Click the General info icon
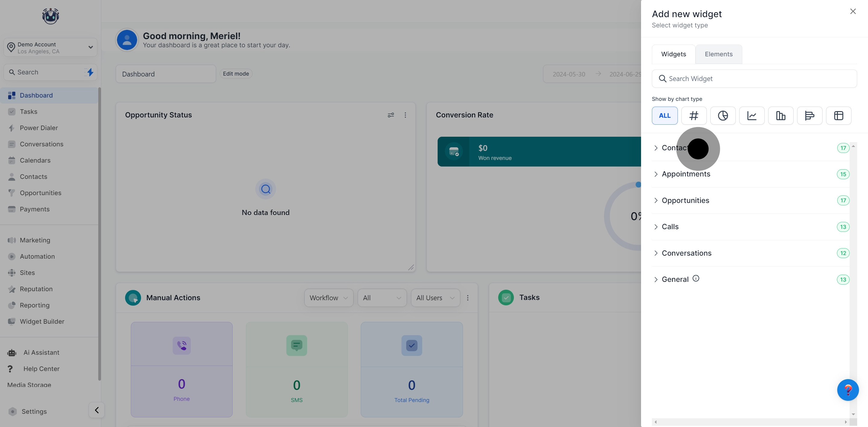Image resolution: width=868 pixels, height=427 pixels. pyautogui.click(x=696, y=279)
